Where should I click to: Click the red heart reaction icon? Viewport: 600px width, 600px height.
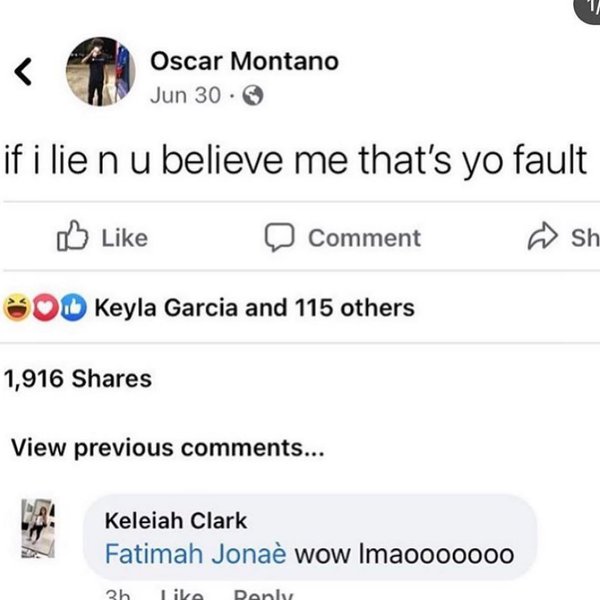click(46, 307)
